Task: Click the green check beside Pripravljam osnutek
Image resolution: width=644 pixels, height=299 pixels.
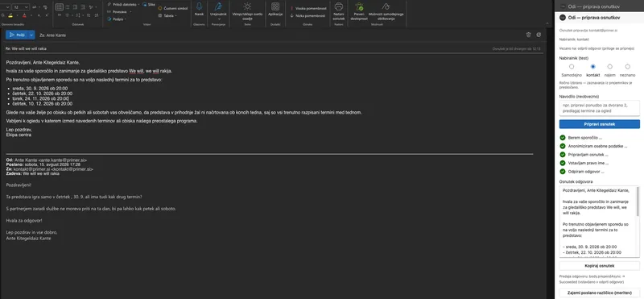Action: coord(563,155)
